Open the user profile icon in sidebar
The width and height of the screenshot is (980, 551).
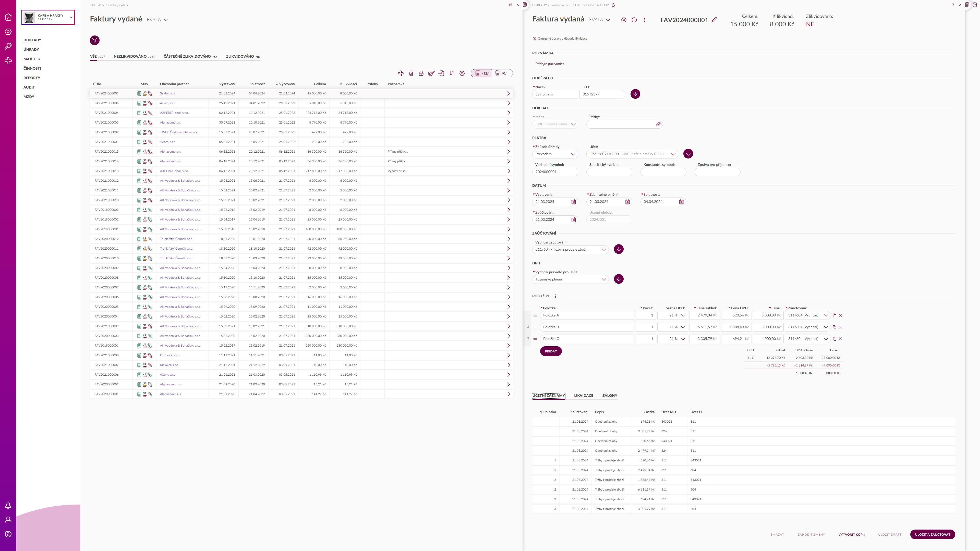pos(8,520)
